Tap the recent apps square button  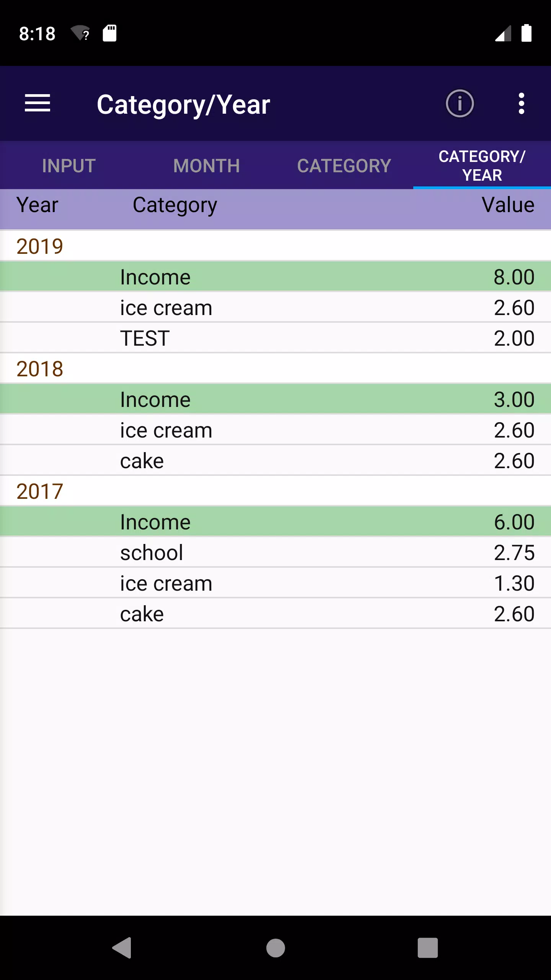click(x=428, y=948)
